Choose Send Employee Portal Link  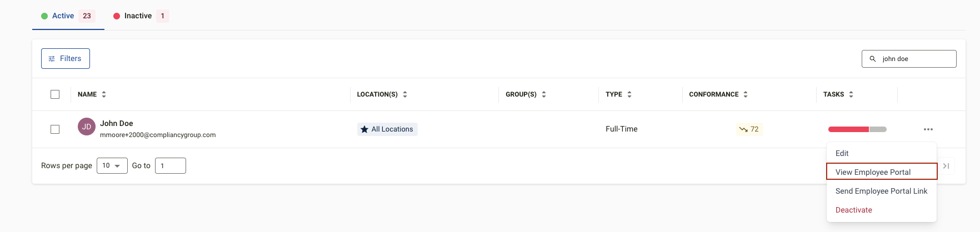pos(882,191)
